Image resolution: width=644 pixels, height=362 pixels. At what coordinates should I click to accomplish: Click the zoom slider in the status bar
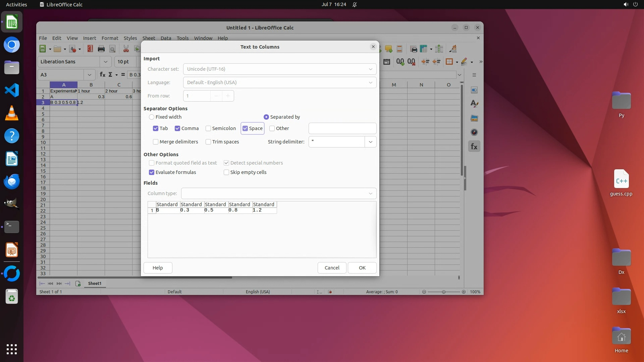coord(443,292)
